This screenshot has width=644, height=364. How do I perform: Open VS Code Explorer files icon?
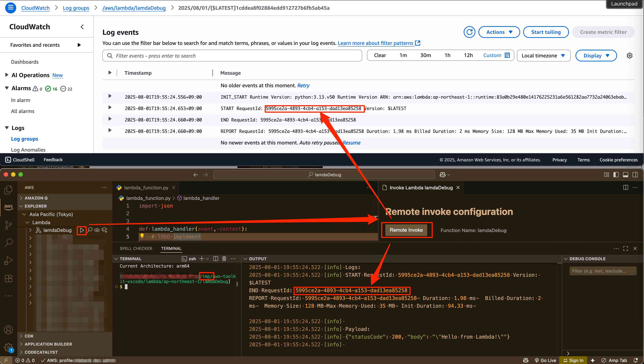pyautogui.click(x=8, y=190)
